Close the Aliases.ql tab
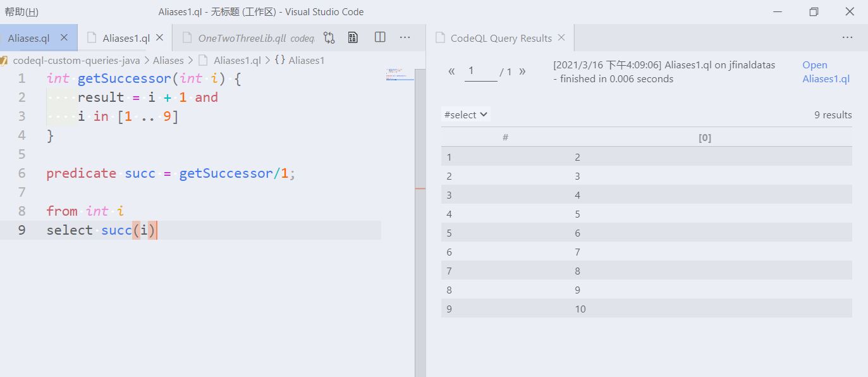 64,38
